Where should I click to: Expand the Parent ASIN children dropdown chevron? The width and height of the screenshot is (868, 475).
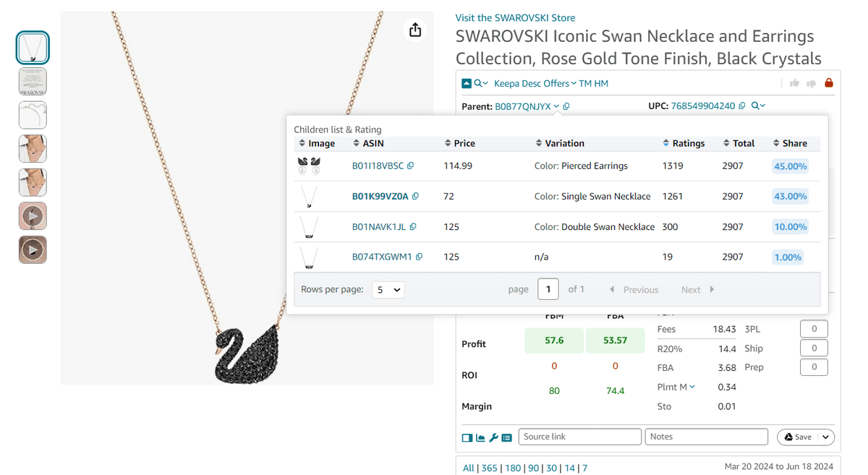click(x=556, y=106)
